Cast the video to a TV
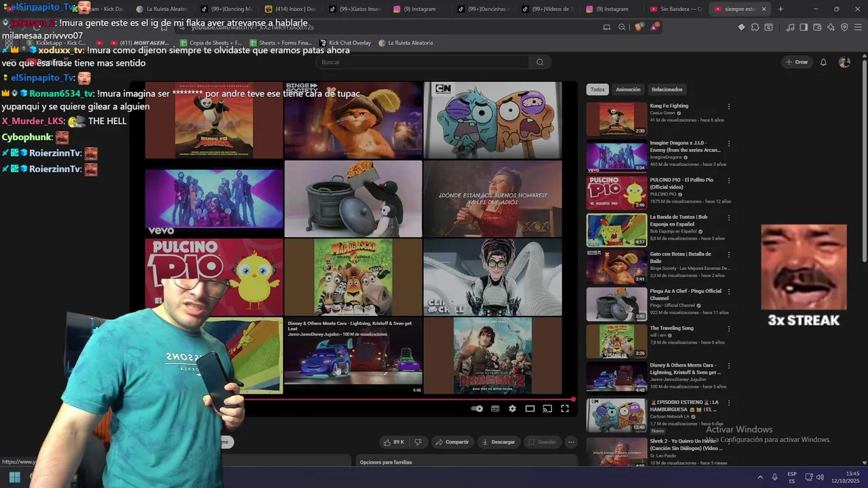The width and height of the screenshot is (868, 488). pyautogui.click(x=547, y=409)
